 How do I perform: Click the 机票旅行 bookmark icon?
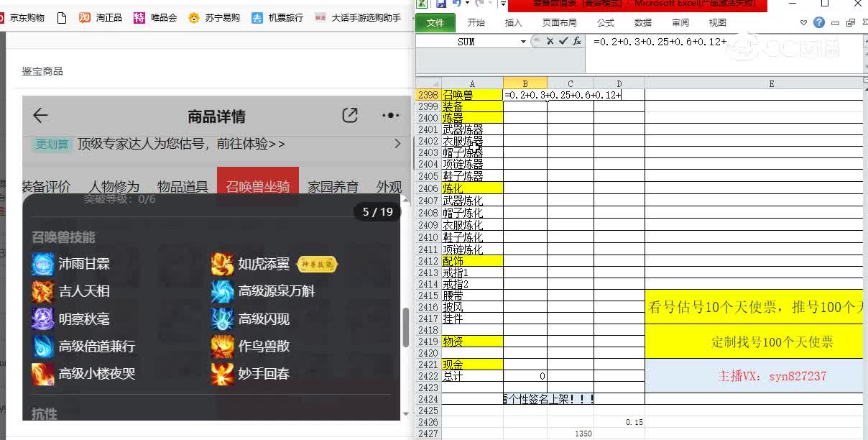pyautogui.click(x=257, y=17)
